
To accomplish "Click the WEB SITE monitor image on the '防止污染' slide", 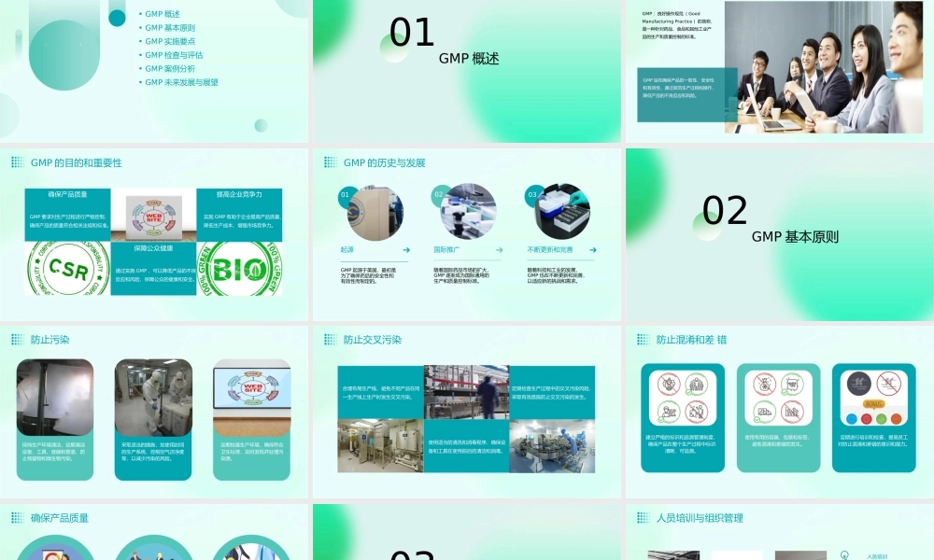I will (x=252, y=398).
